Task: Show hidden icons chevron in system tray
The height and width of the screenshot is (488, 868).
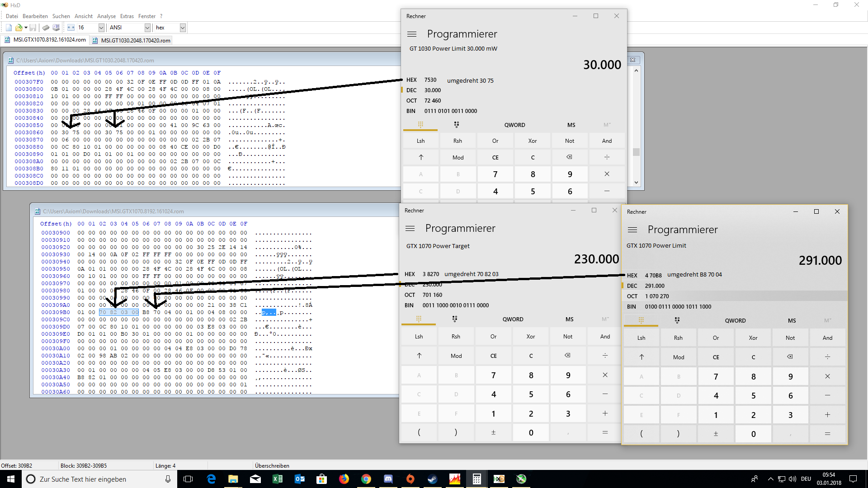Action: click(x=770, y=479)
